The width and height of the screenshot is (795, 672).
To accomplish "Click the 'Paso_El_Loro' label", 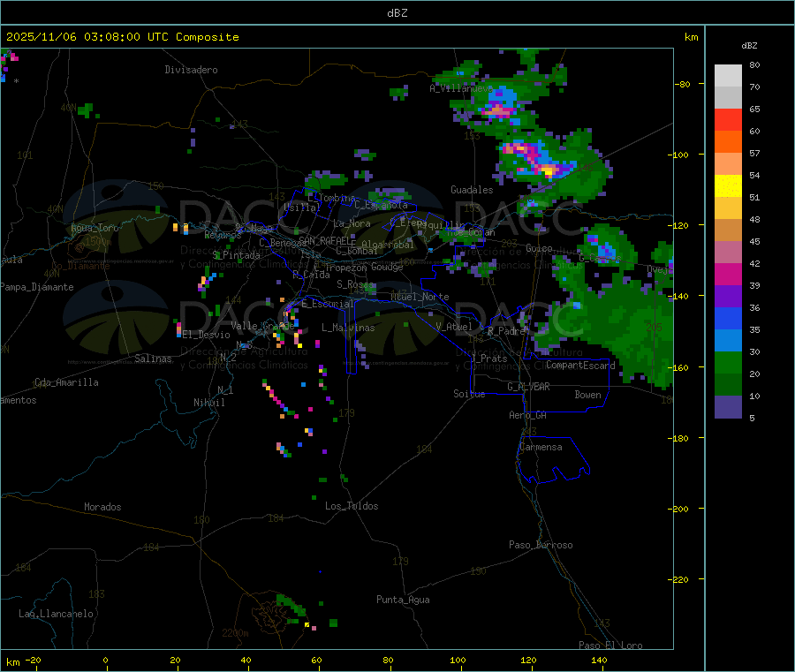I will click(611, 646).
